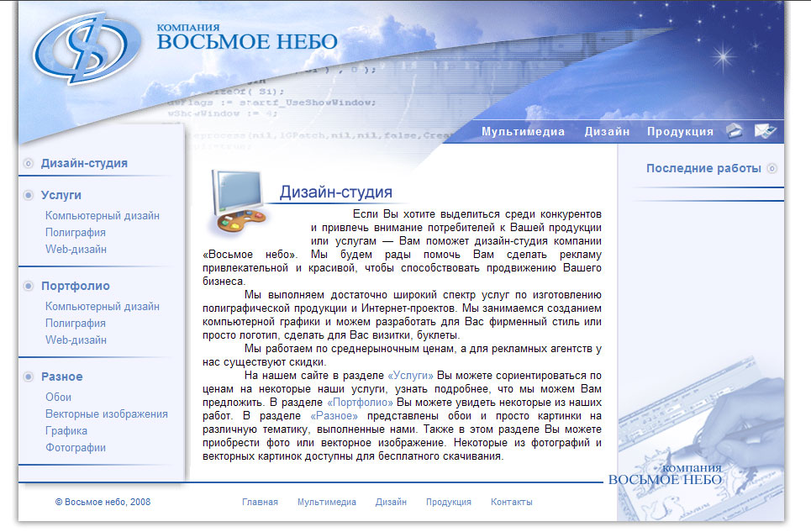The width and height of the screenshot is (811, 532).
Task: Click the bullet icon beside Услуги heading
Action: click(29, 195)
